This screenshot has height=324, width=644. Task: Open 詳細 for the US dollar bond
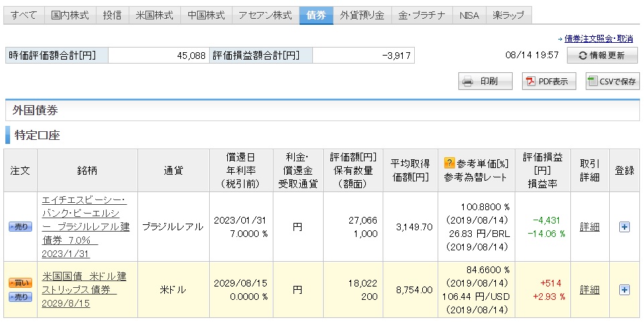(590, 290)
